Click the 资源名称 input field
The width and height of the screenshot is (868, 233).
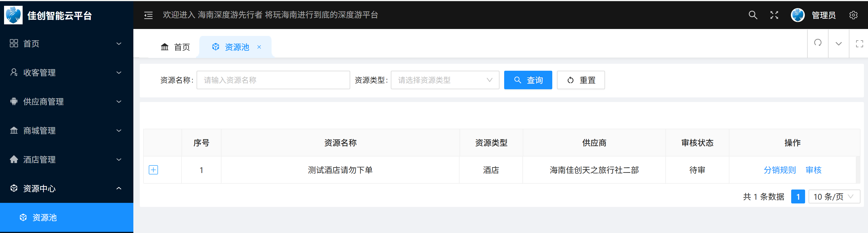[273, 80]
